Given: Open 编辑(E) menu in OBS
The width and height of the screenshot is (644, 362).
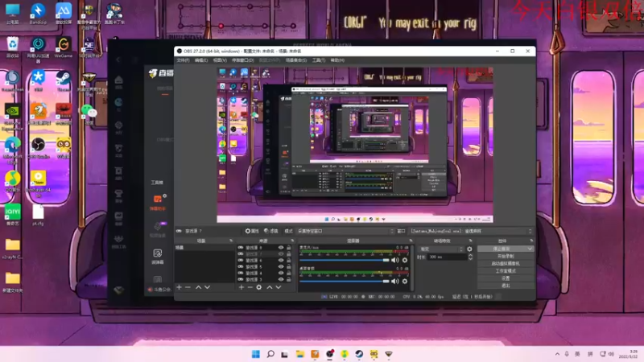Looking at the screenshot, I should [200, 60].
